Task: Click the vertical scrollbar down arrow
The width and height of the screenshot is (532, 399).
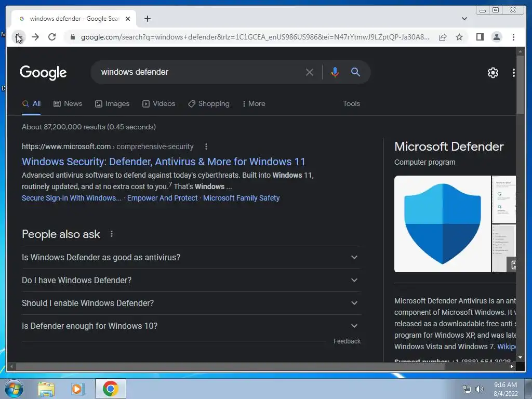Action: (x=520, y=357)
